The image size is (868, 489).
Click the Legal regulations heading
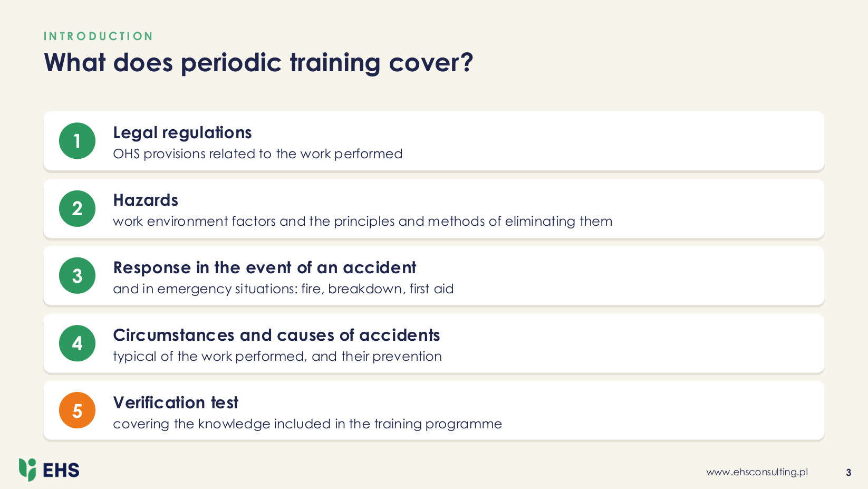pyautogui.click(x=182, y=133)
